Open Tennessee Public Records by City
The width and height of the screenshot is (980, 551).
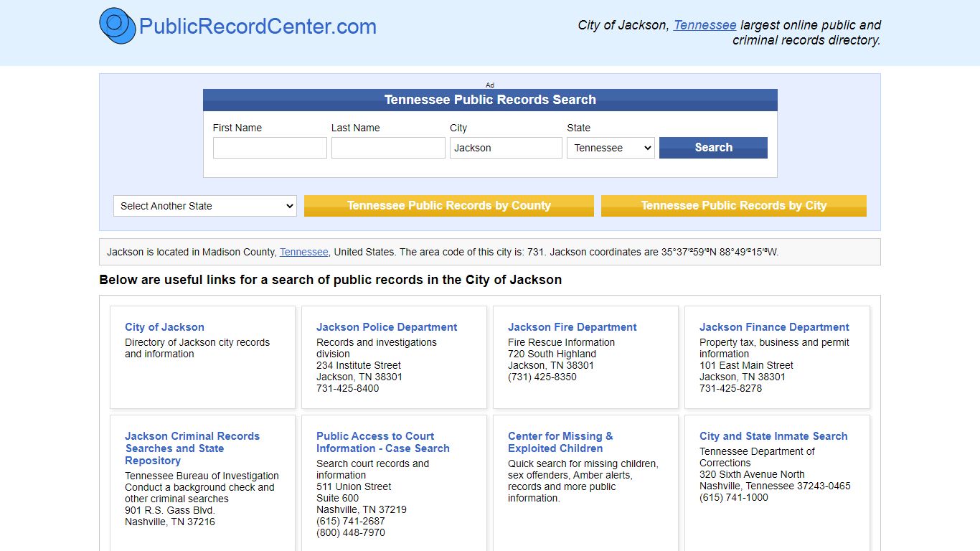coord(734,206)
